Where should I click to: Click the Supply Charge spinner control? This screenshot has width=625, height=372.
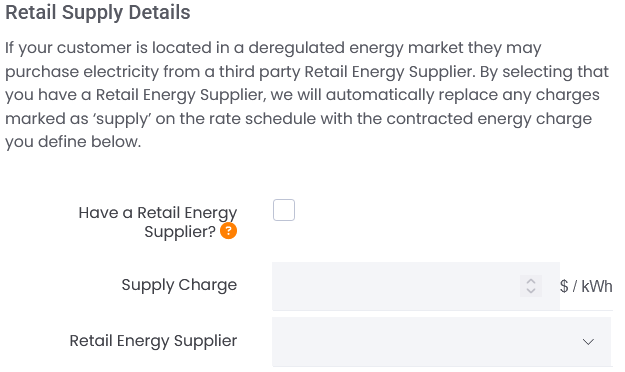[531, 286]
